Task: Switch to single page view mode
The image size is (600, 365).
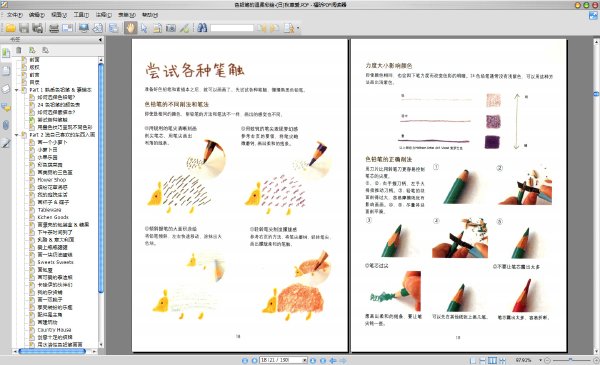Action: [x=473, y=360]
